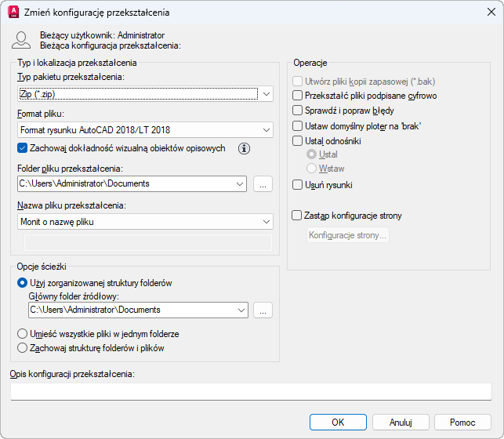
Task: Browse for the main source folder
Action: [x=263, y=310]
